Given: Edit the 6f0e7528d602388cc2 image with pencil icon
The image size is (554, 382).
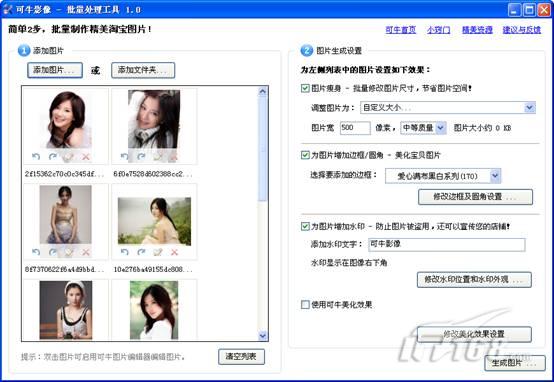Looking at the screenshot, I should click(158, 156).
